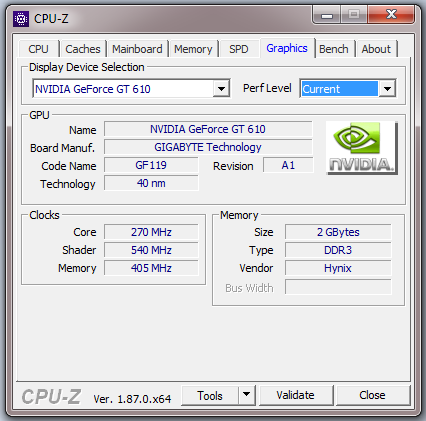Click the GPU Name field value

(x=208, y=129)
